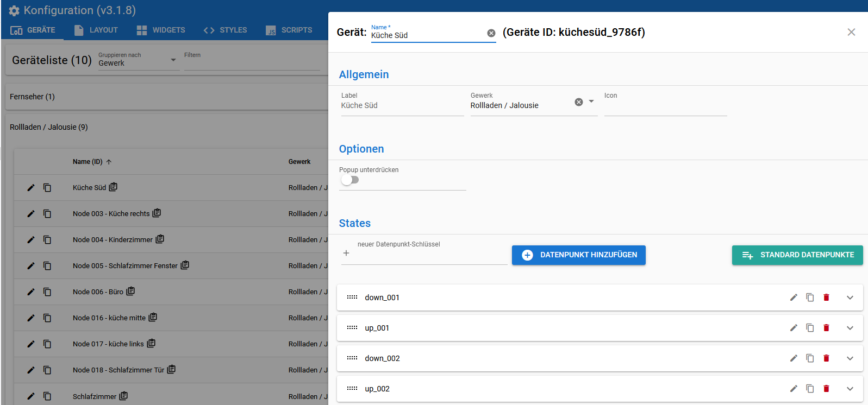Grab the drag handle of up_002
The image size is (868, 405).
pyautogui.click(x=352, y=389)
